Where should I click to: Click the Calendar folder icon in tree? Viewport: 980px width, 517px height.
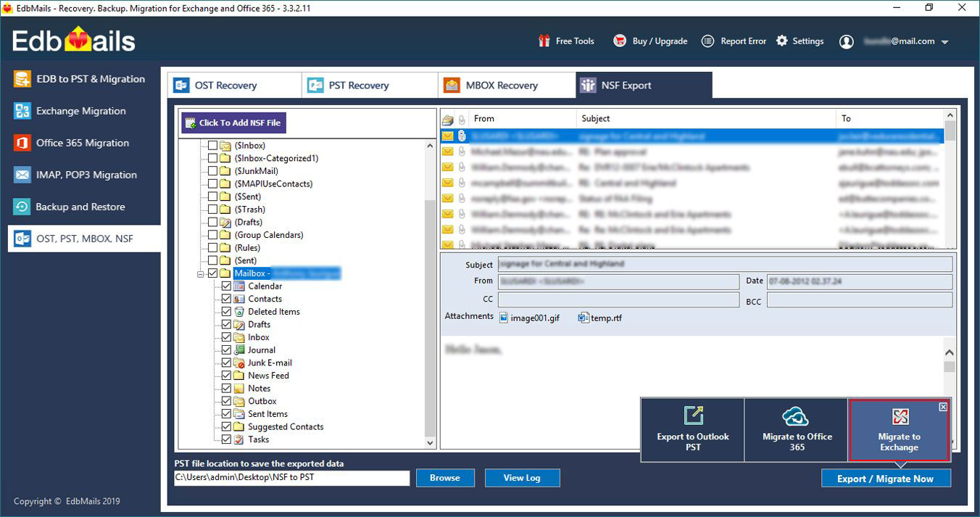point(239,286)
